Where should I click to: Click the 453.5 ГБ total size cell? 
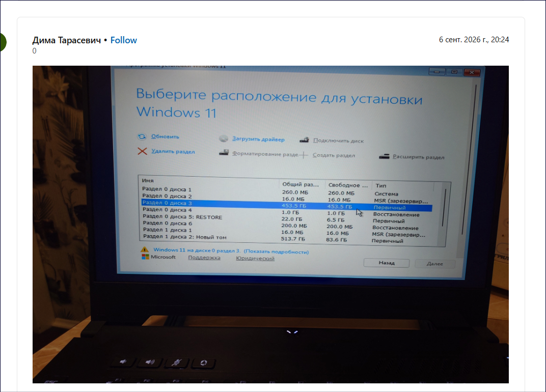294,206
